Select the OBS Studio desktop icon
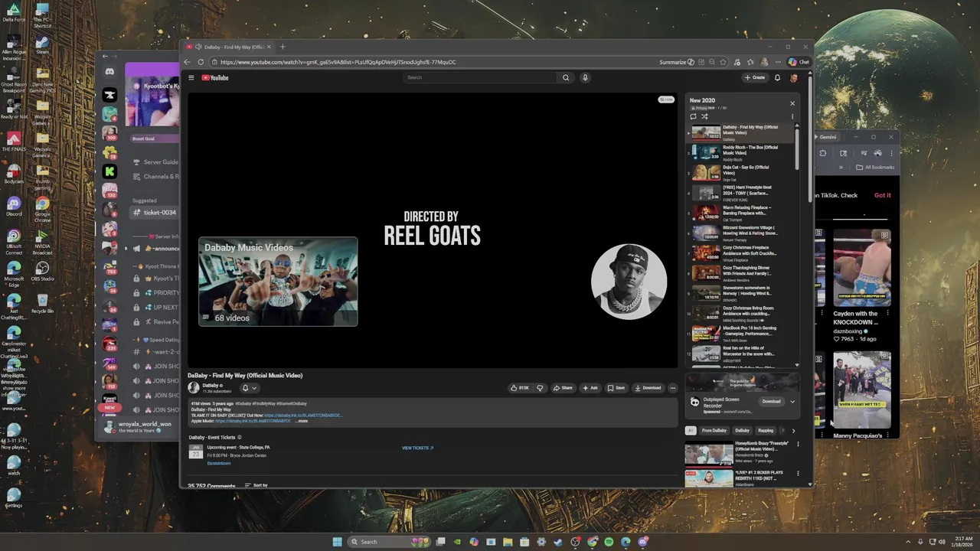 (x=42, y=270)
